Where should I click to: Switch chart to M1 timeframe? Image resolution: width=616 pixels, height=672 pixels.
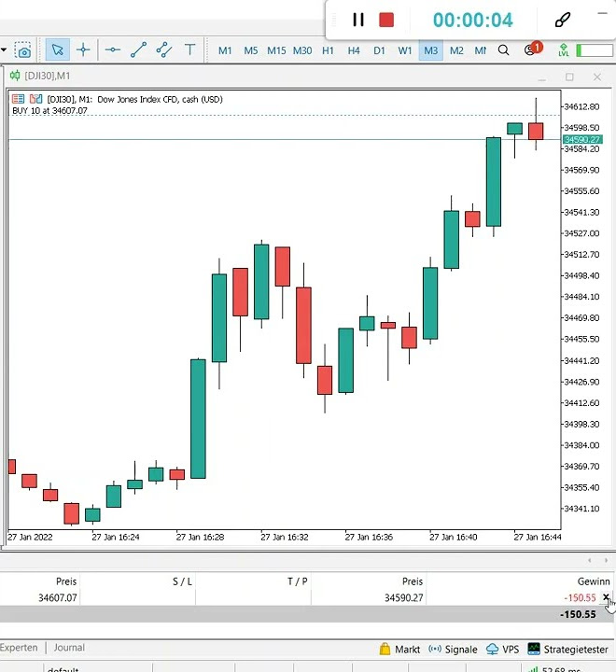coord(225,50)
